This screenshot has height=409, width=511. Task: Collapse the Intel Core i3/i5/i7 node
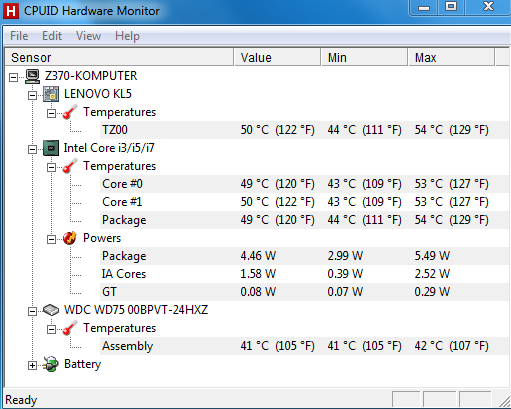pyautogui.click(x=32, y=149)
